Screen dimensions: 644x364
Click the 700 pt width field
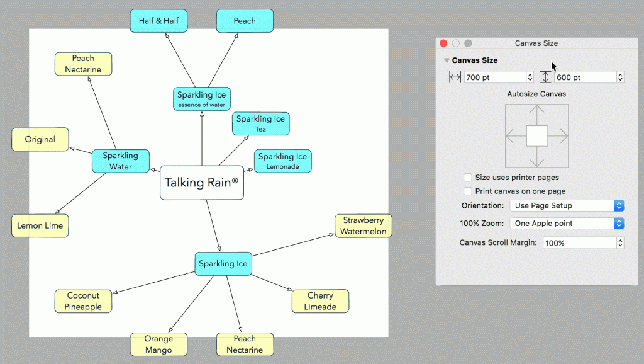click(494, 77)
